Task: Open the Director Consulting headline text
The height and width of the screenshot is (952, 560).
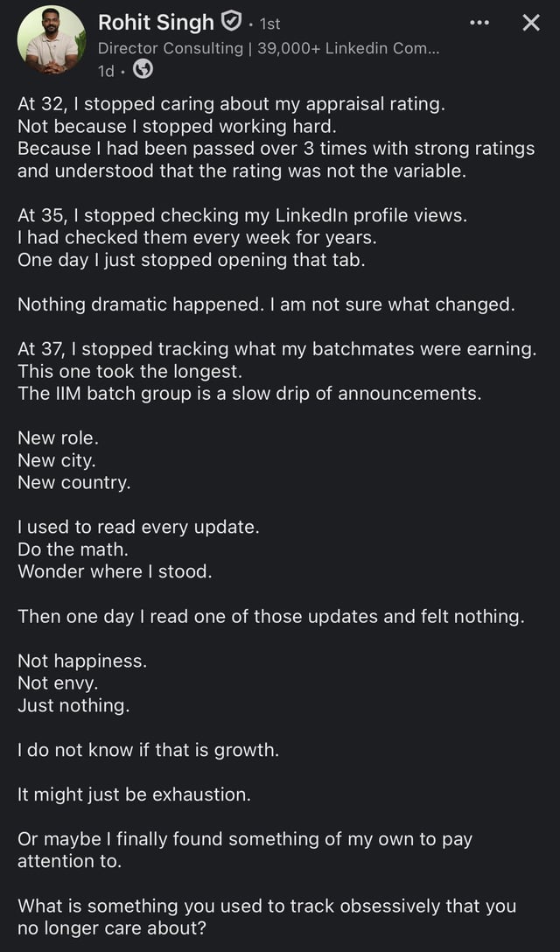Action: coord(269,49)
